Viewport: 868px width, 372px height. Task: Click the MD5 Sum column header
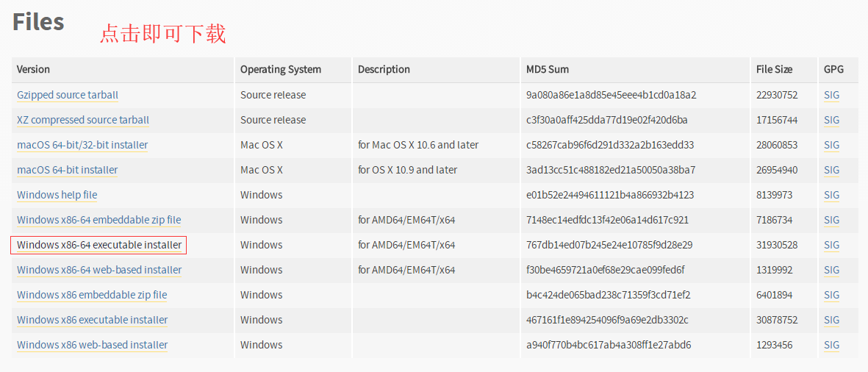pyautogui.click(x=548, y=69)
